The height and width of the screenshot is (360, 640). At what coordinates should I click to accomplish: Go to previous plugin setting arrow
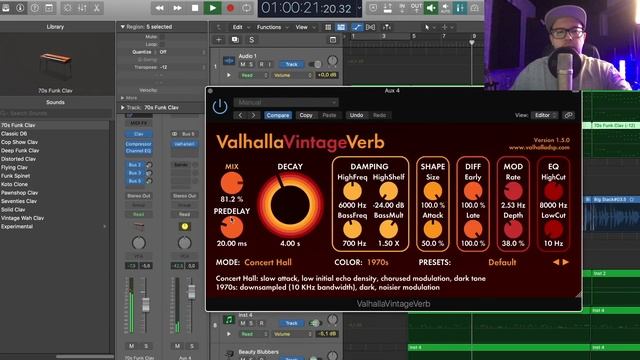(x=240, y=116)
